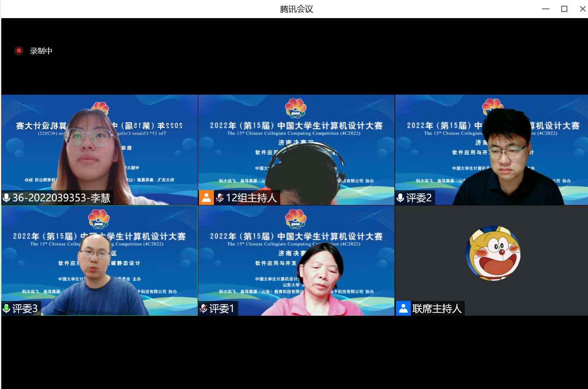Click the muted microphone icon of 12组主持人
The image size is (588, 389).
click(x=220, y=198)
